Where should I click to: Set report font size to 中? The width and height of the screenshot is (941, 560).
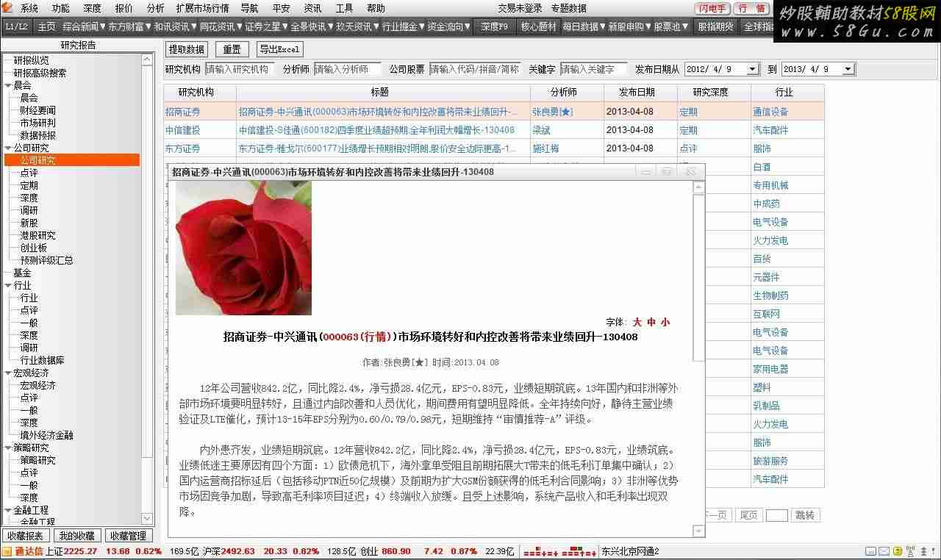click(651, 322)
